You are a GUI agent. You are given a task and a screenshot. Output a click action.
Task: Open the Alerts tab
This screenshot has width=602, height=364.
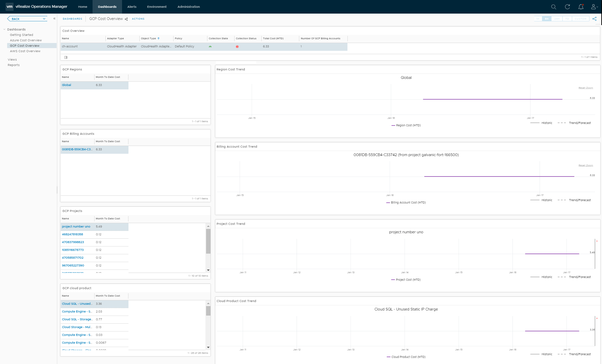132,7
